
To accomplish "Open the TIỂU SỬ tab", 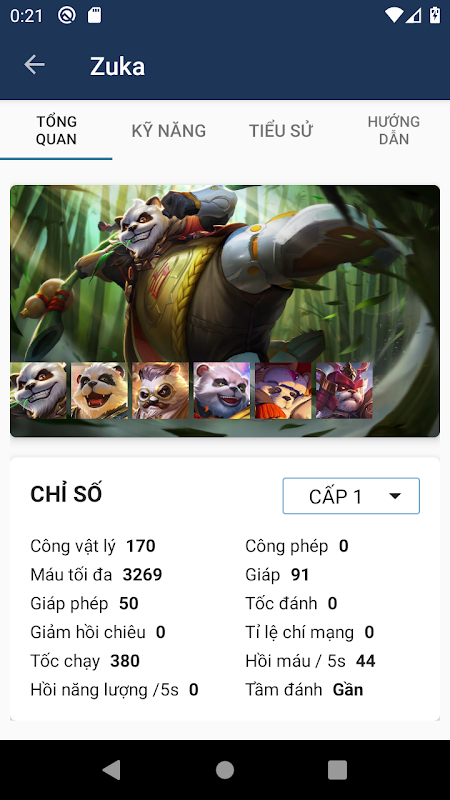I will tap(281, 131).
